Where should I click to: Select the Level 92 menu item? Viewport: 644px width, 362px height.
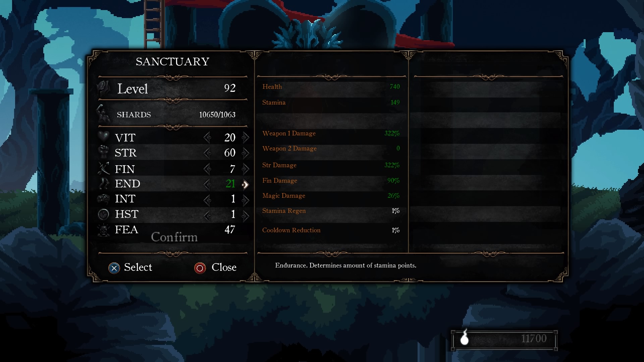[x=172, y=88]
